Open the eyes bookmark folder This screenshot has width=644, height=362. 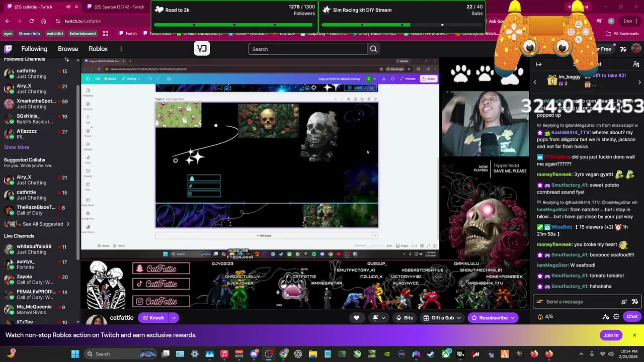(8, 34)
